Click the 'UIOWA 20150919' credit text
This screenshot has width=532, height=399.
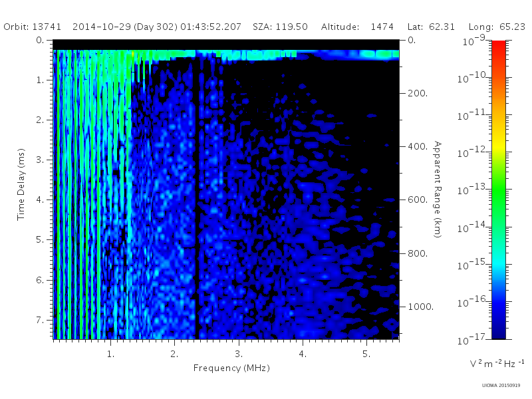point(501,386)
